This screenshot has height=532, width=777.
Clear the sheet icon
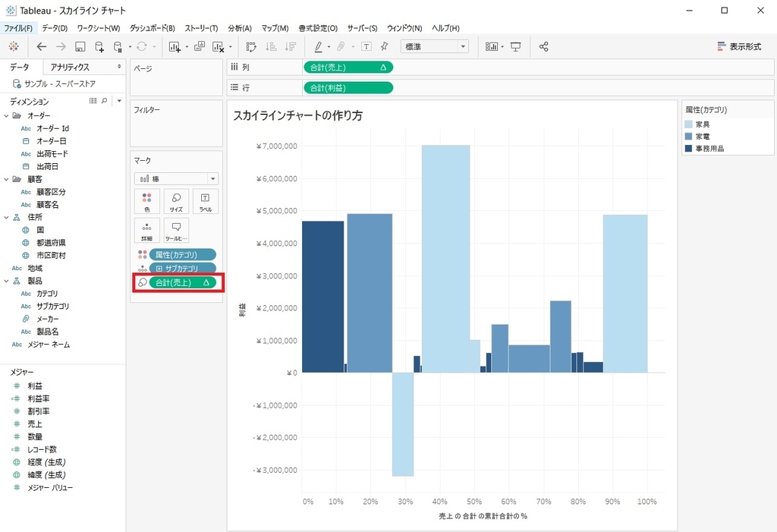click(218, 46)
